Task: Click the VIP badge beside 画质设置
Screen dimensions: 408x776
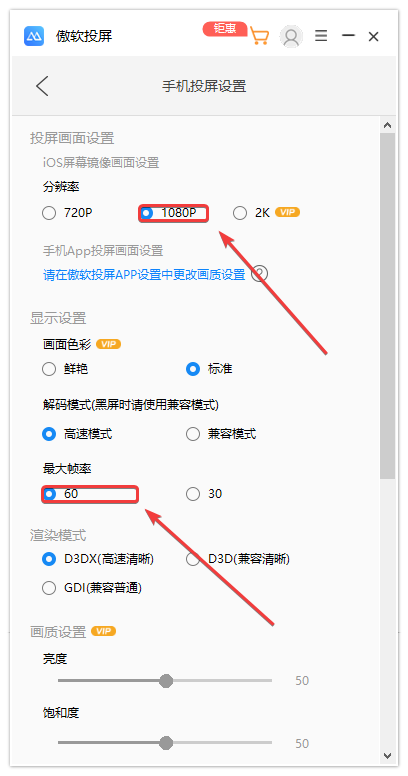Action: pyautogui.click(x=103, y=631)
